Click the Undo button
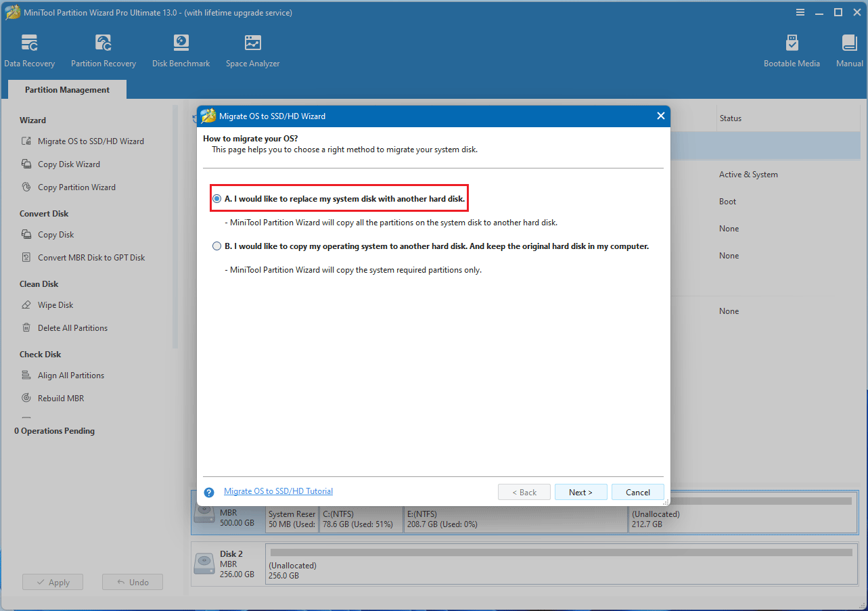 (132, 581)
